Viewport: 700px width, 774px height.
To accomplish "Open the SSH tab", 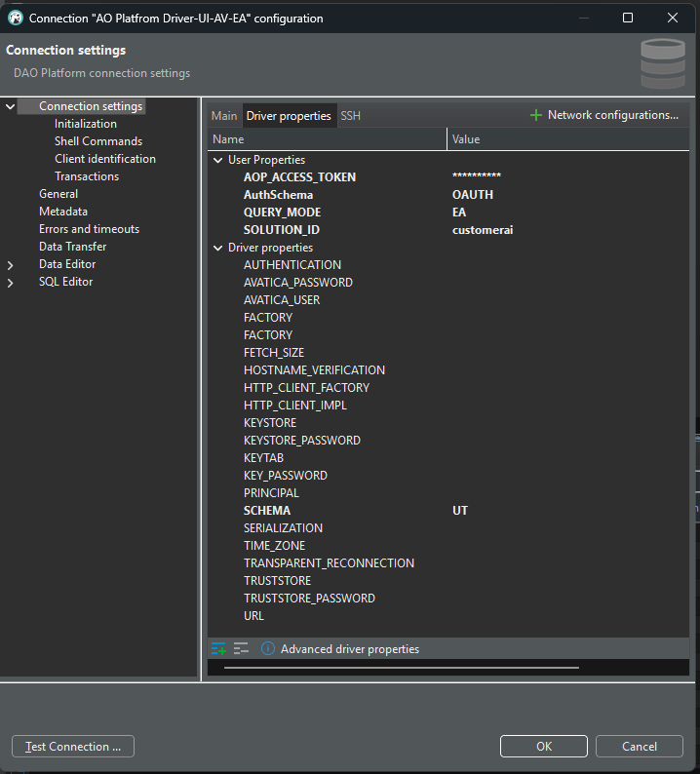I will [350, 116].
